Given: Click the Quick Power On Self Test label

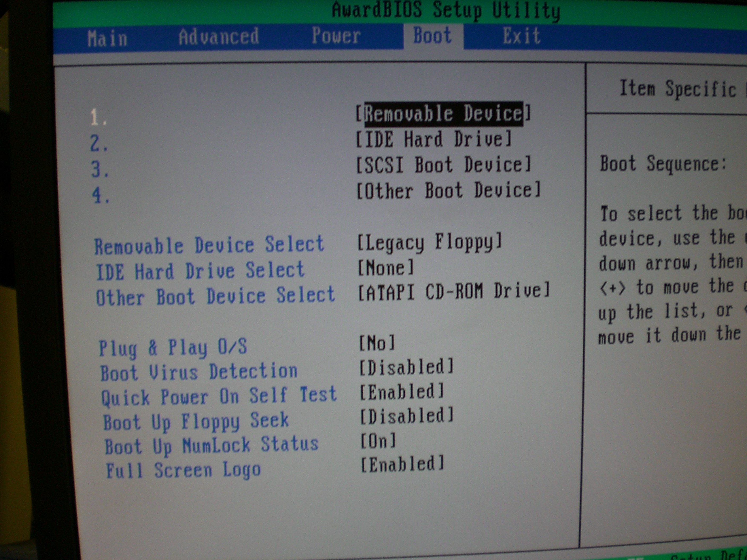Looking at the screenshot, I should [219, 396].
